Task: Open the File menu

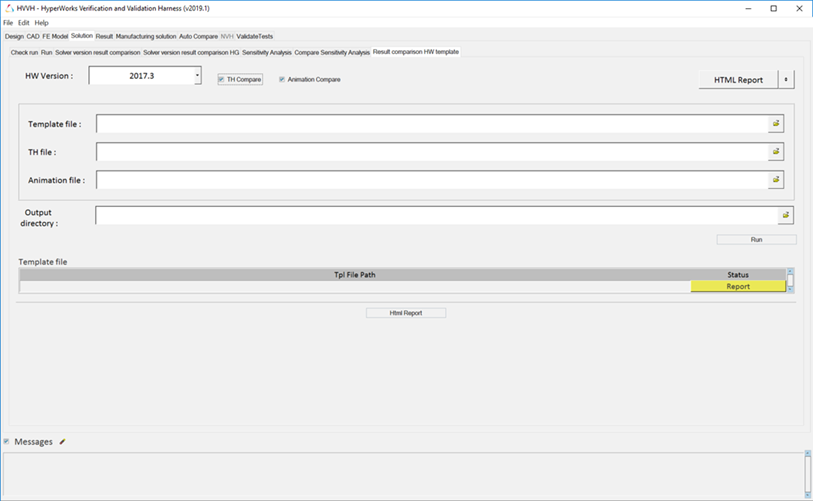Action: (8, 23)
